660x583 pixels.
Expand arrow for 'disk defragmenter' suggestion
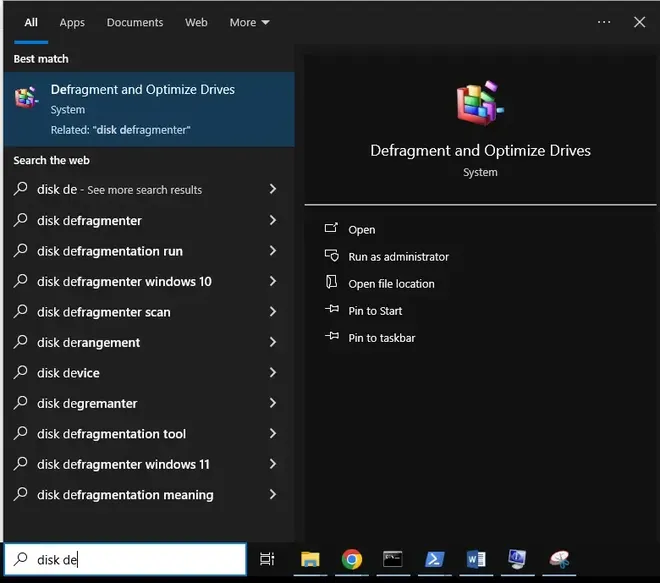click(273, 220)
